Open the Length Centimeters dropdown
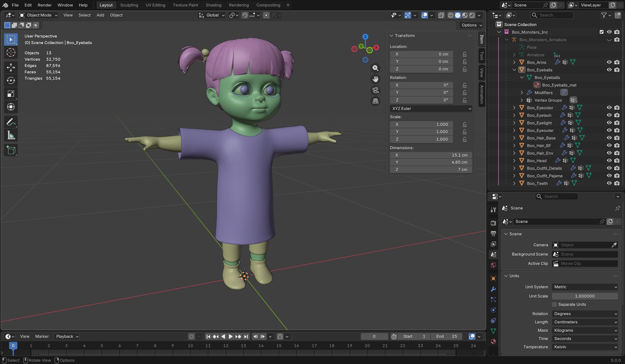This screenshot has height=364, width=625. 585,322
